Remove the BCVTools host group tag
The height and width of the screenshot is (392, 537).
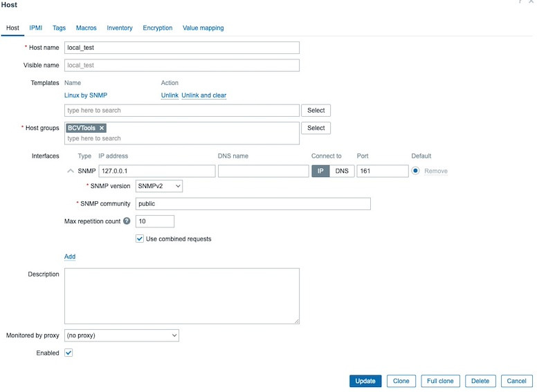(102, 128)
